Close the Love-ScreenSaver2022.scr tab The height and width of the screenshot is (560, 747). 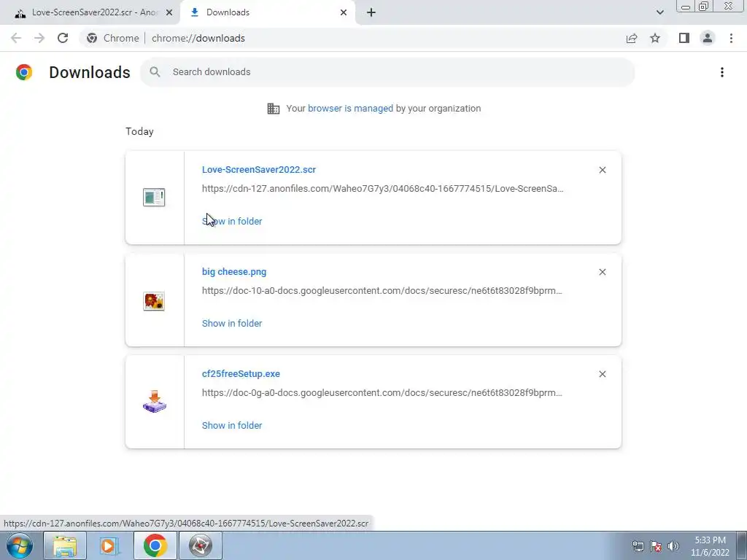[169, 12]
